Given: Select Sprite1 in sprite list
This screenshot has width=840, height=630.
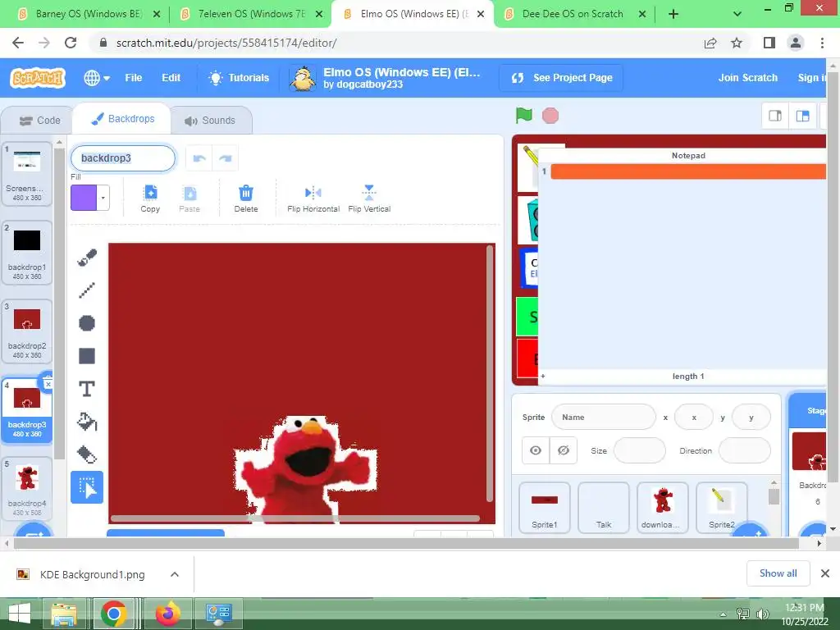Looking at the screenshot, I should (x=545, y=507).
